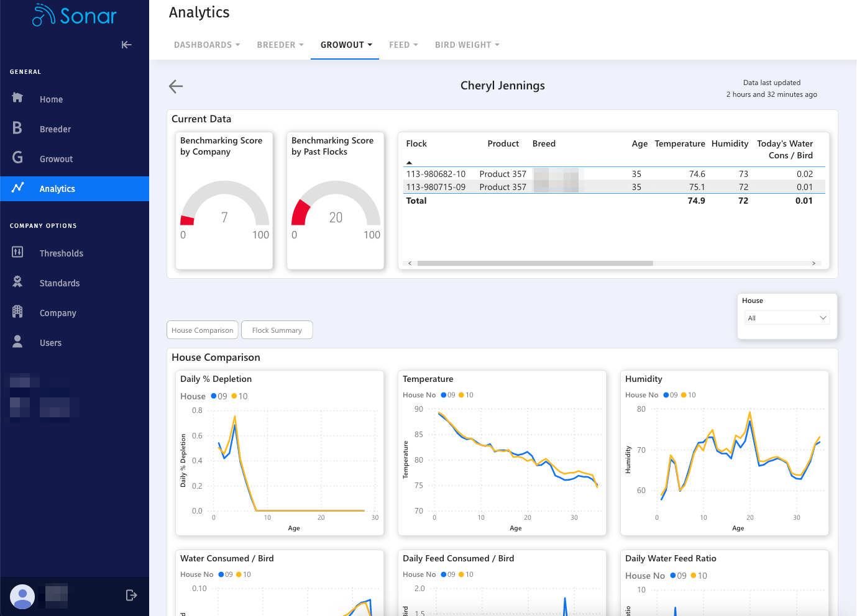Open the House filter dropdown
The height and width of the screenshot is (616, 857).
[x=787, y=318]
